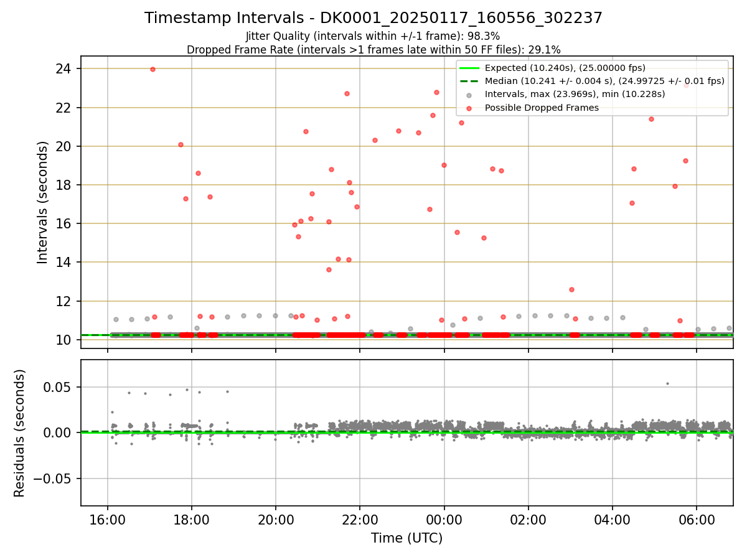Click the 'Time (UTC)' x-axis label

tap(407, 538)
